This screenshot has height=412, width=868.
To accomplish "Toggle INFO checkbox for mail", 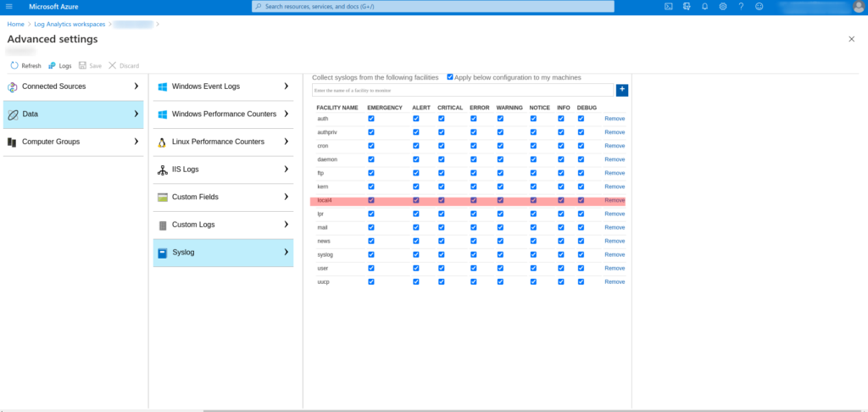I will coord(561,227).
